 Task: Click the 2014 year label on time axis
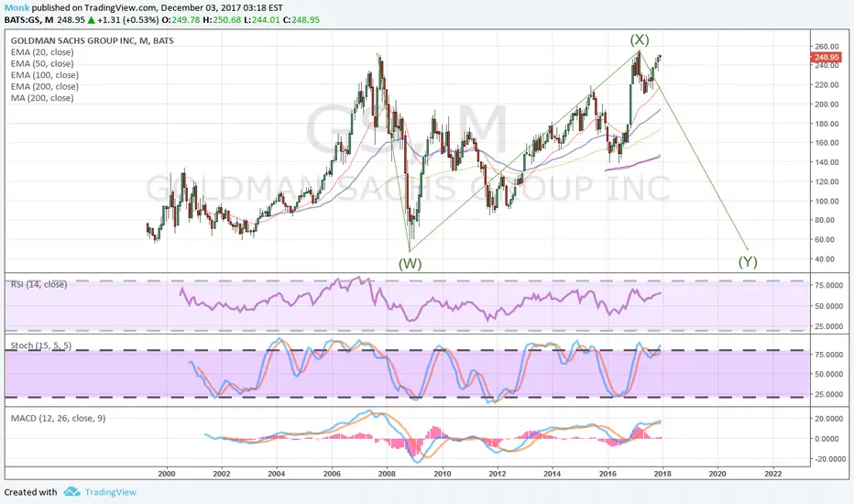click(553, 474)
